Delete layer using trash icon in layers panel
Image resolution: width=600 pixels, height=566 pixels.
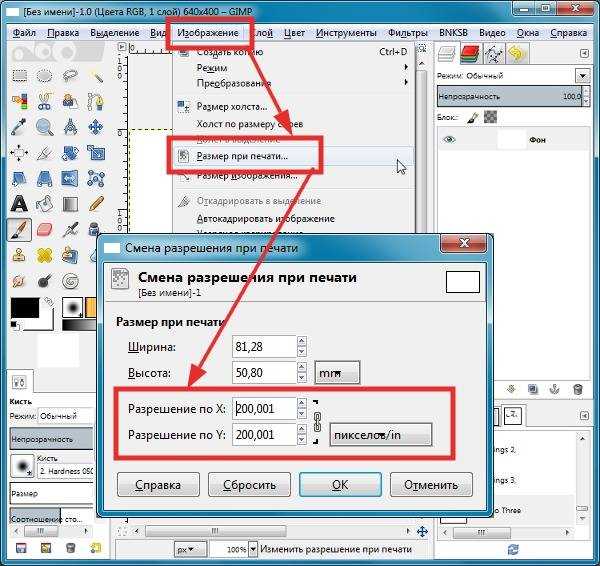(578, 389)
